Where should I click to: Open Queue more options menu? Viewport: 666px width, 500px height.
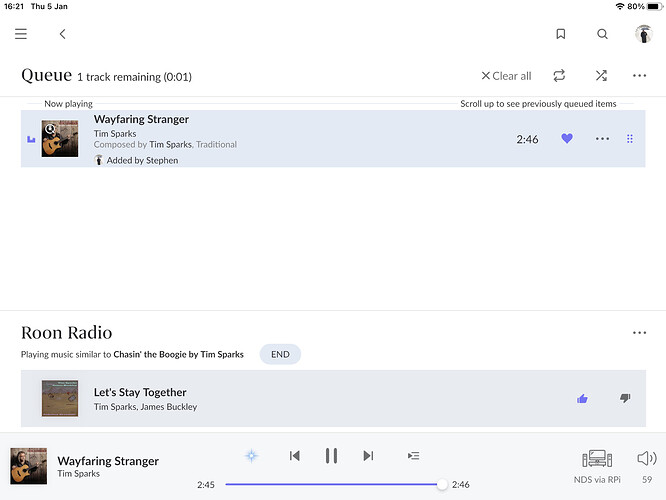(639, 76)
